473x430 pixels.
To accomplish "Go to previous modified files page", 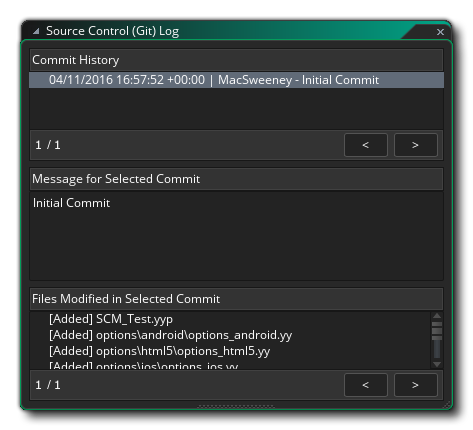I will [366, 385].
